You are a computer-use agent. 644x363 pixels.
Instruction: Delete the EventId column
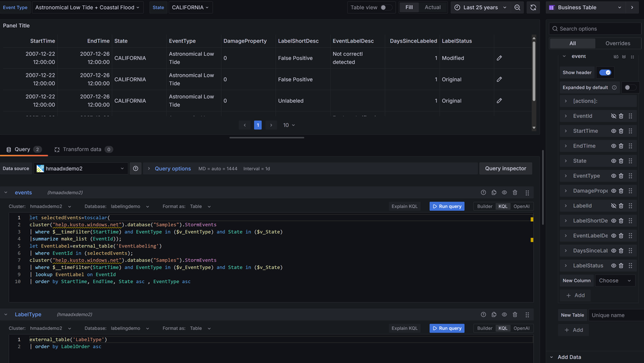tap(621, 116)
